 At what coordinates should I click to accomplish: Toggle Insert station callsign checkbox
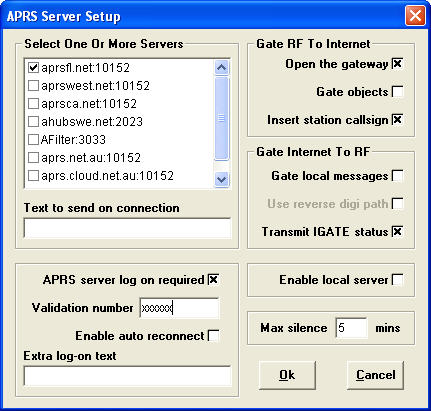[x=397, y=120]
